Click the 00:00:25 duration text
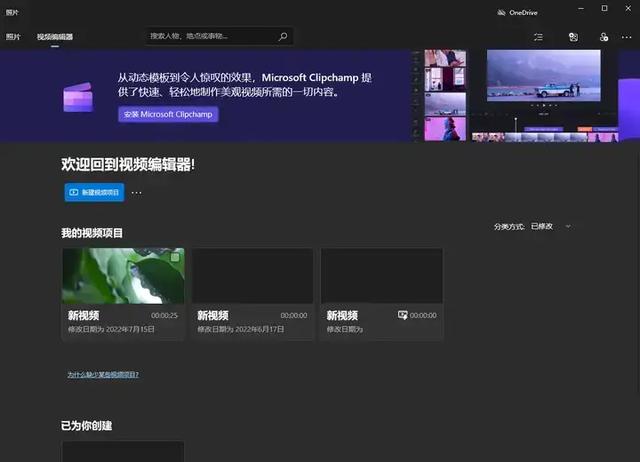The height and width of the screenshot is (462, 640). 164,315
